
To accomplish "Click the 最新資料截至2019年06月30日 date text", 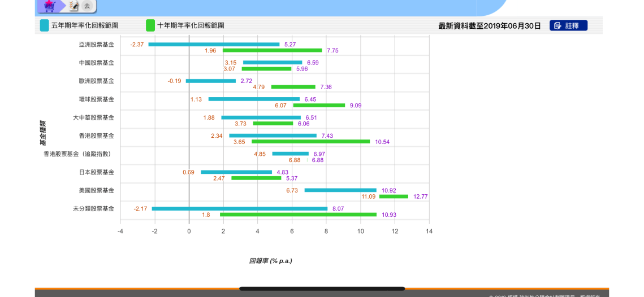I will coord(489,26).
